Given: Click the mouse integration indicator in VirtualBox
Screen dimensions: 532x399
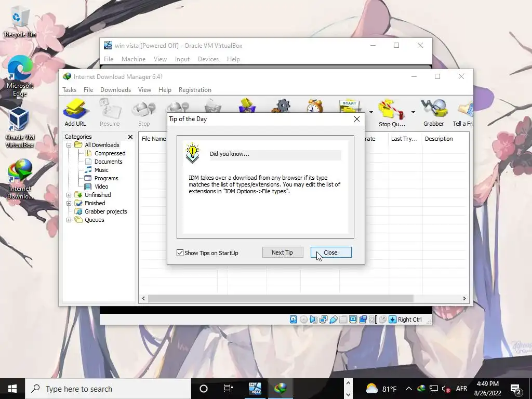Looking at the screenshot, I should click(x=383, y=320).
